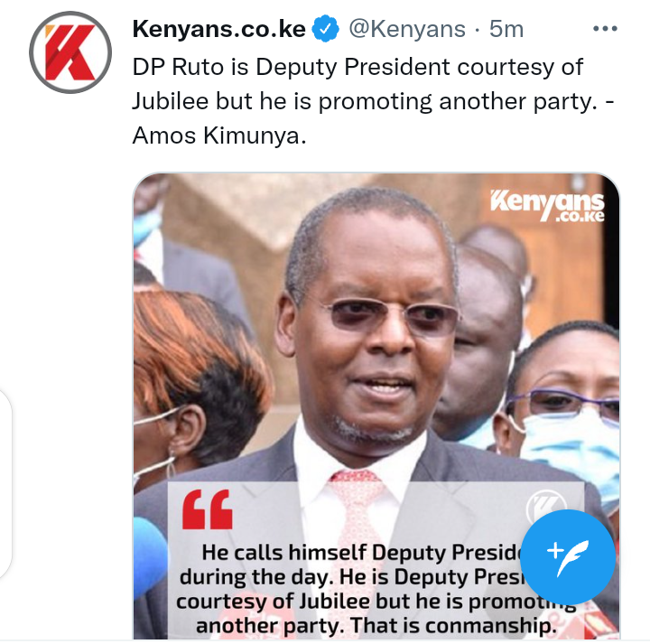Image resolution: width=650 pixels, height=644 pixels.
Task: Tap the floating compose tweet button
Action: coord(568,557)
